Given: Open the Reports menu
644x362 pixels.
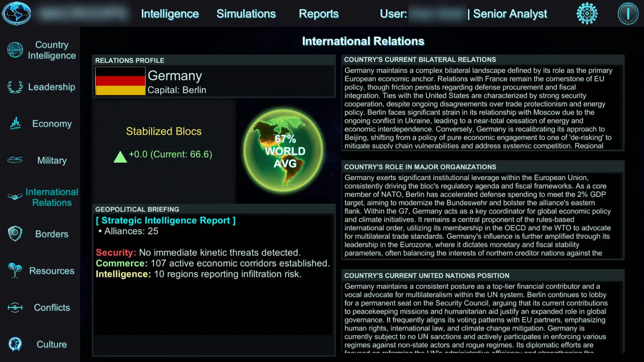Looking at the screenshot, I should point(319,14).
